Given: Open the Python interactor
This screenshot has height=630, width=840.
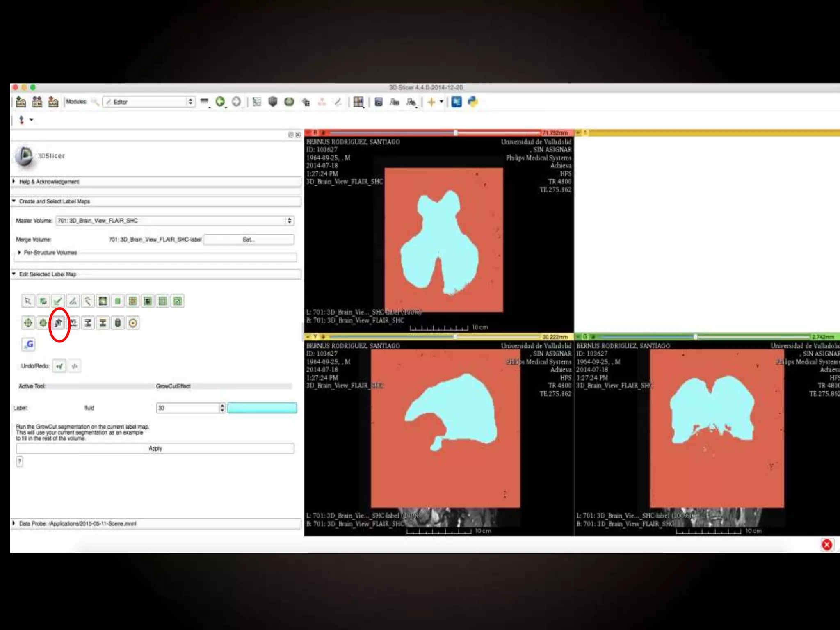Looking at the screenshot, I should point(472,102).
